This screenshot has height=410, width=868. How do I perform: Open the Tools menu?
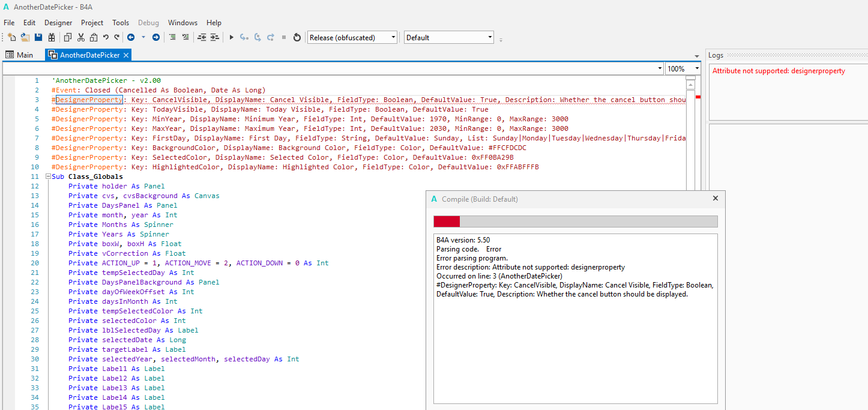click(x=121, y=23)
